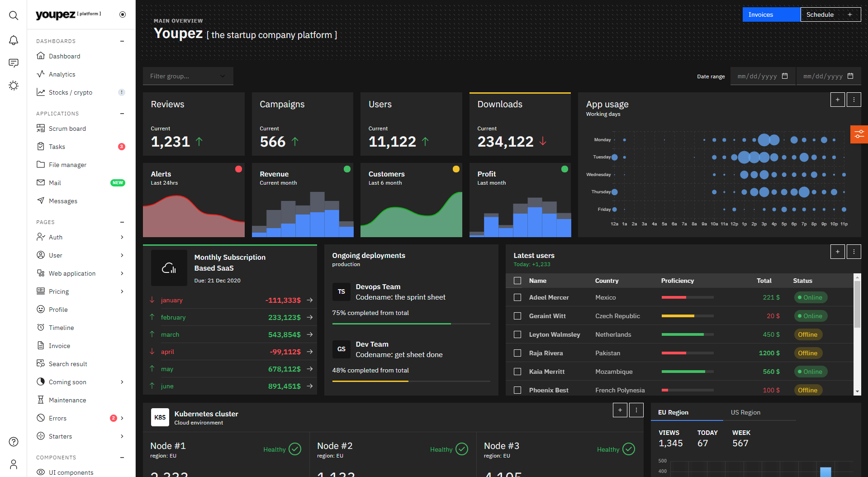Open the search icon in the left rail

tap(14, 15)
